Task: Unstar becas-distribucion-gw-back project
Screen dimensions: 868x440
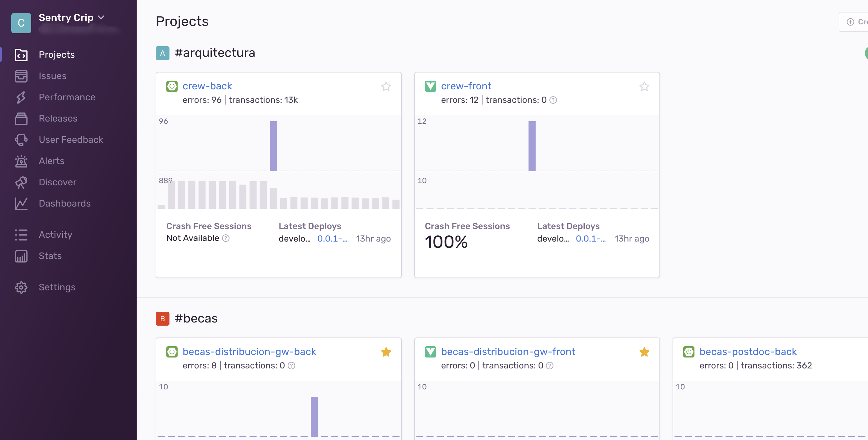Action: click(x=386, y=352)
